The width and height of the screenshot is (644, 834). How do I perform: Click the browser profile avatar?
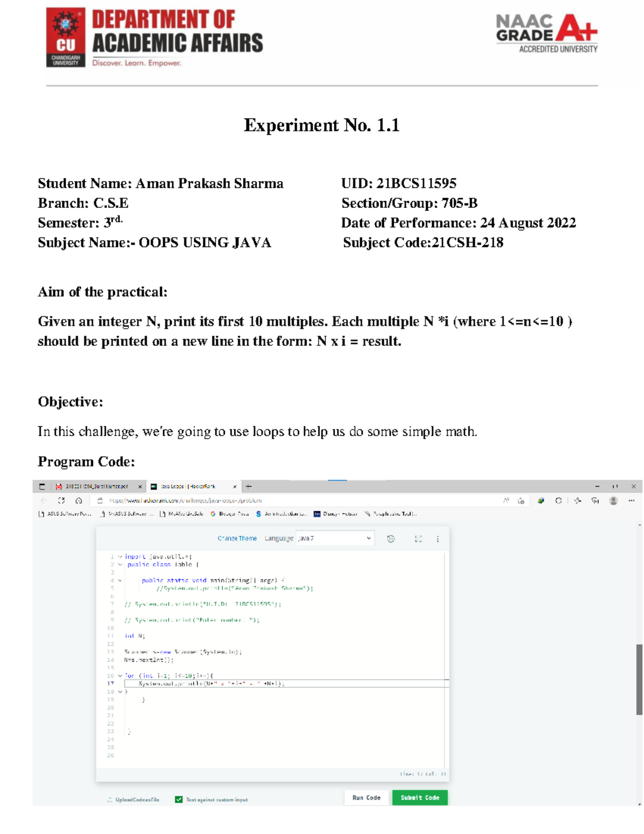coord(613,501)
